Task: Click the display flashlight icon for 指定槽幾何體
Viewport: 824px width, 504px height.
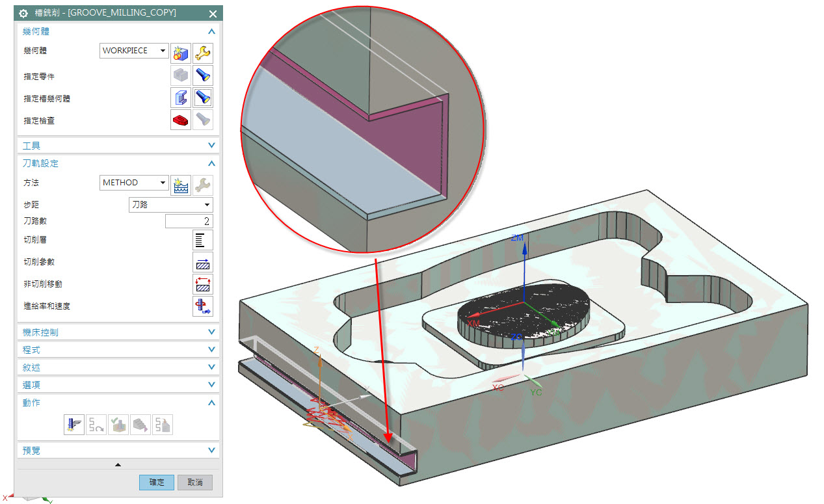Action: coord(203,98)
